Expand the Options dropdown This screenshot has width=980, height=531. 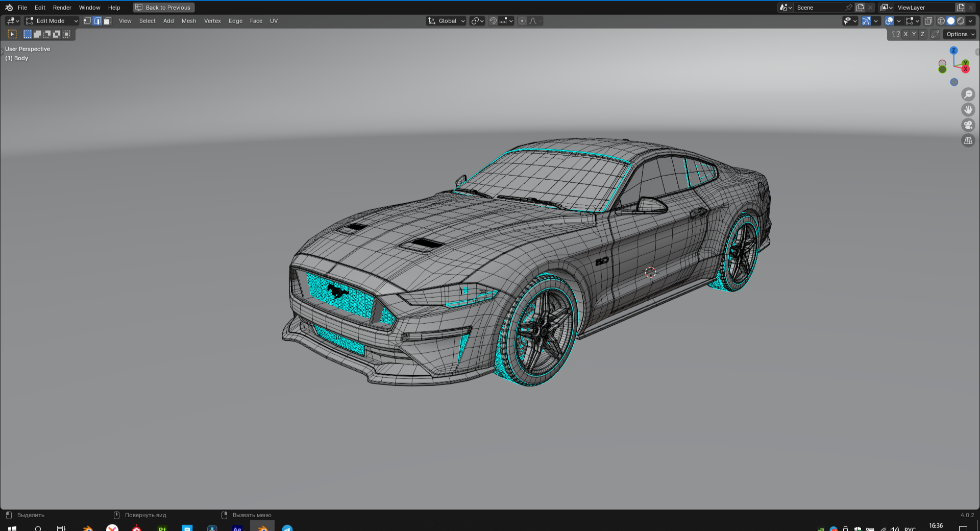tap(960, 34)
